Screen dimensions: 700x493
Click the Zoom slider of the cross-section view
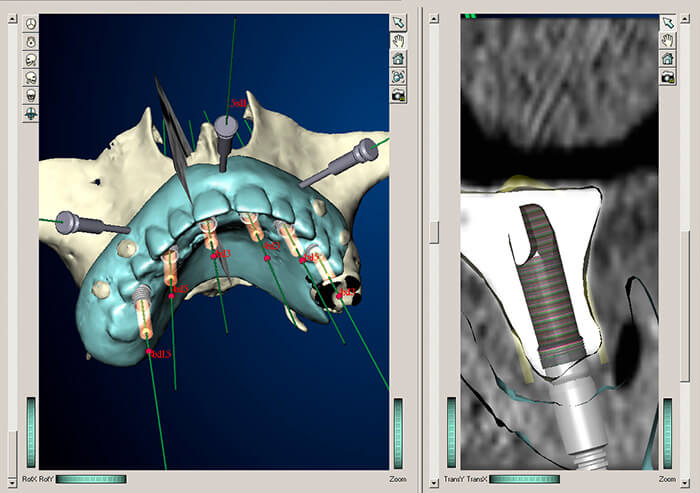click(x=667, y=432)
